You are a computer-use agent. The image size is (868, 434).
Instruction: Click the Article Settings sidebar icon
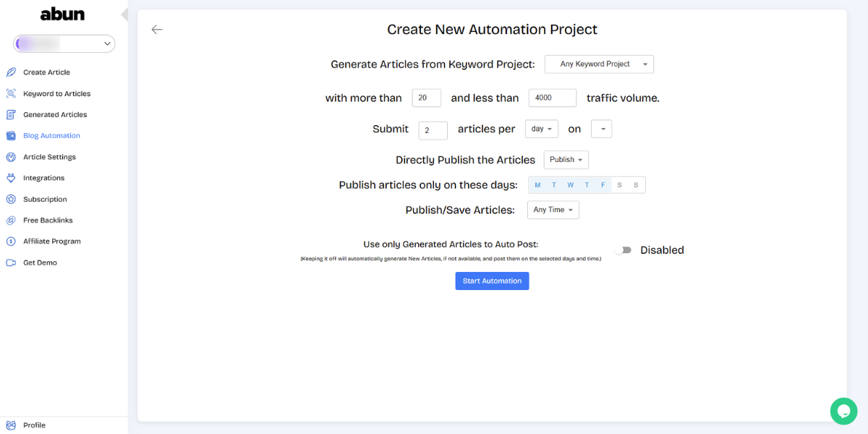pyautogui.click(x=10, y=156)
